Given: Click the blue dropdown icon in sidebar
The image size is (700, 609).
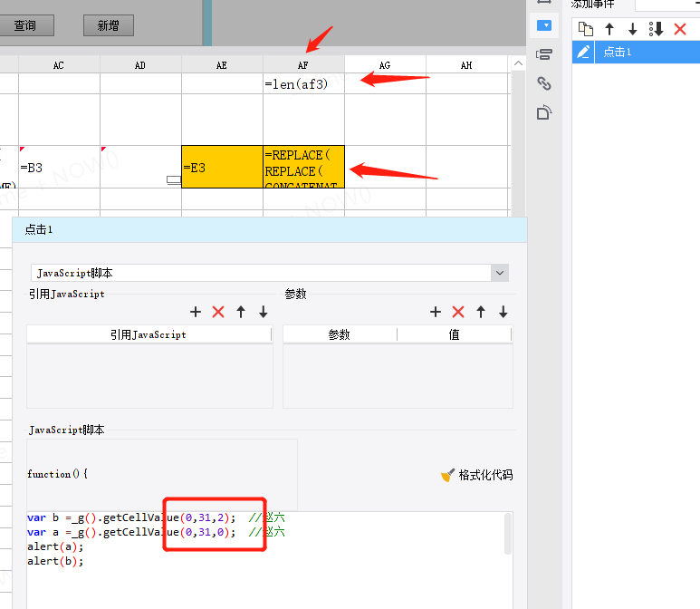Looking at the screenshot, I should (543, 25).
